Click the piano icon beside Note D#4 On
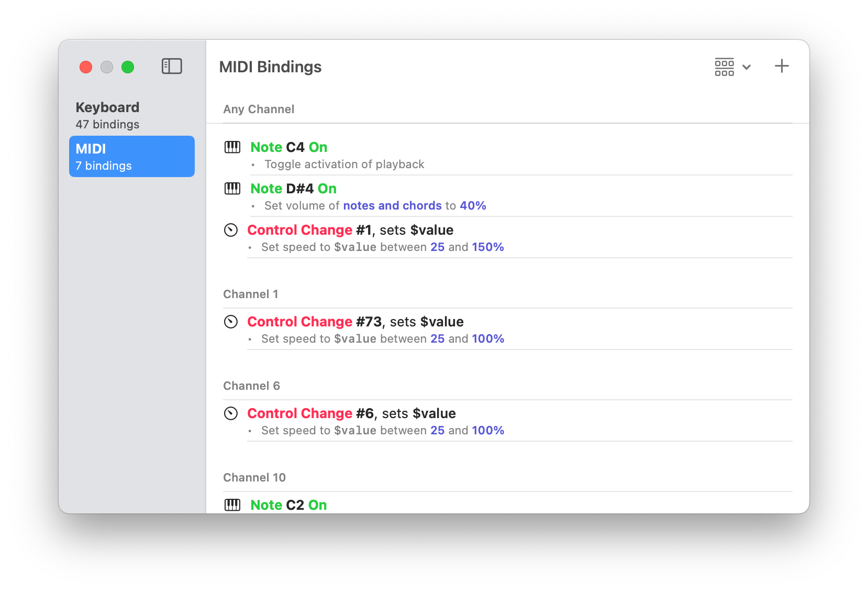The height and width of the screenshot is (591, 868). pos(232,189)
